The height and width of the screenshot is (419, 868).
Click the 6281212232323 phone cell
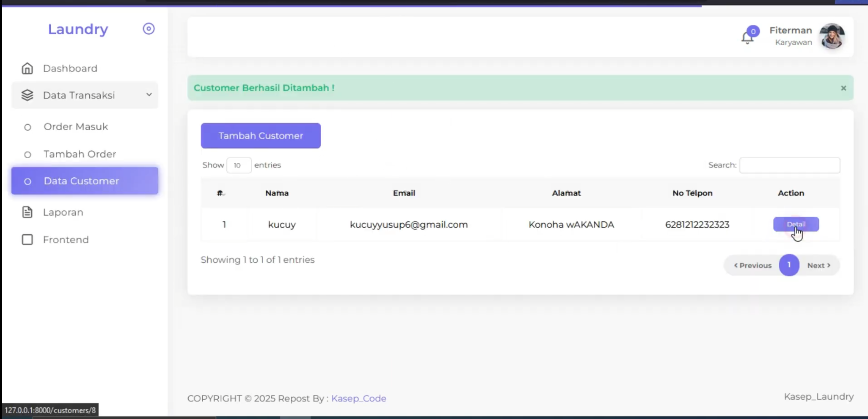coord(697,225)
